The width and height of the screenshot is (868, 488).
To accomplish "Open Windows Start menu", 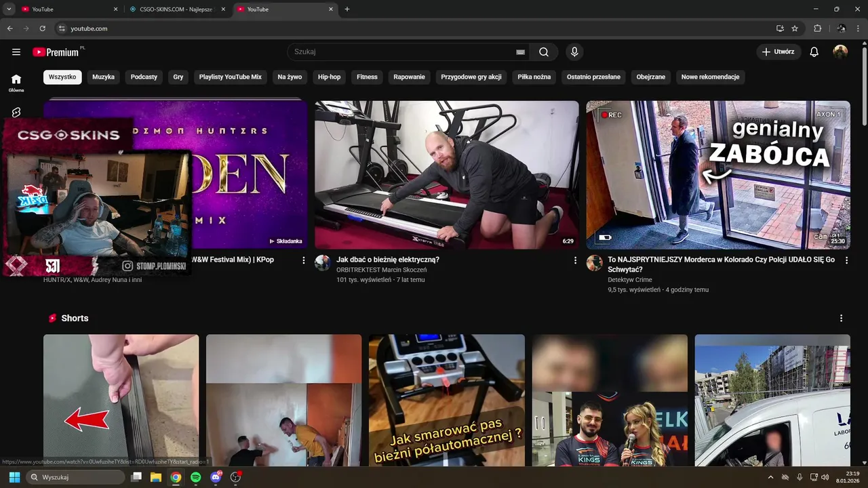I will coord(14,477).
